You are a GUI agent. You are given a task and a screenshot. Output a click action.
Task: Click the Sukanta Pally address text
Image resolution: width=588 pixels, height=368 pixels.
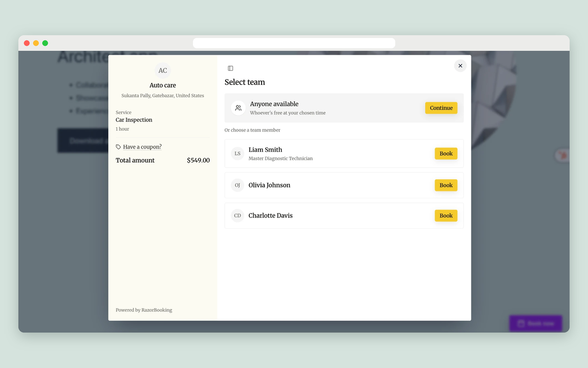click(163, 96)
